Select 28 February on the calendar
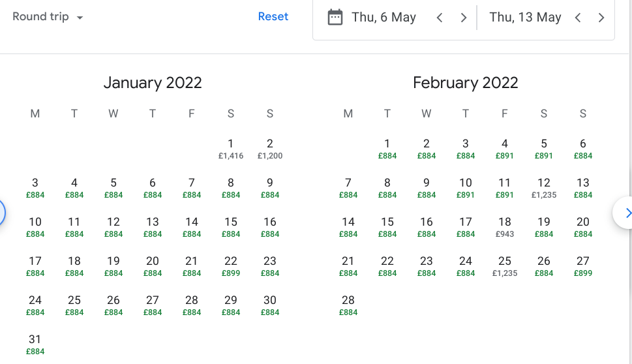Viewport: 632px width, 364px height. click(348, 305)
